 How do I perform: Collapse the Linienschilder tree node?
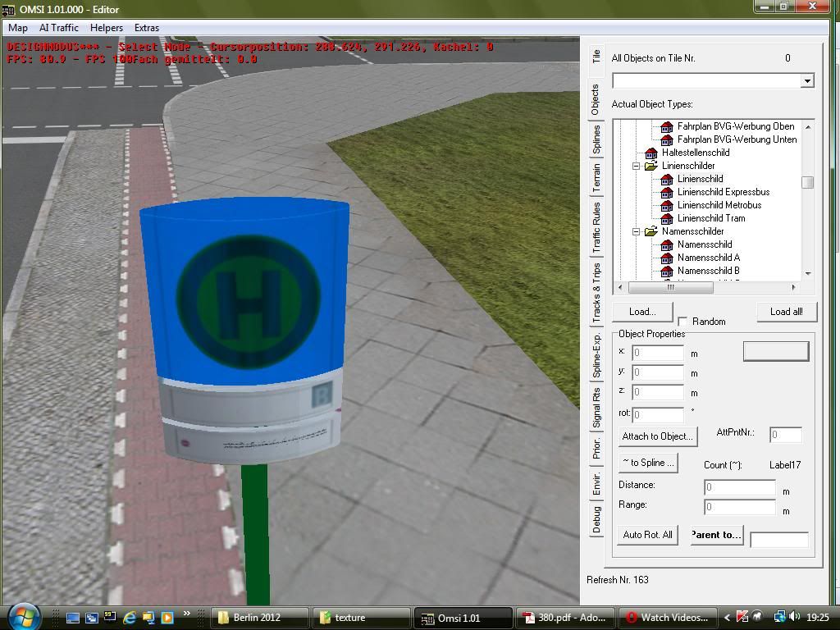point(636,167)
